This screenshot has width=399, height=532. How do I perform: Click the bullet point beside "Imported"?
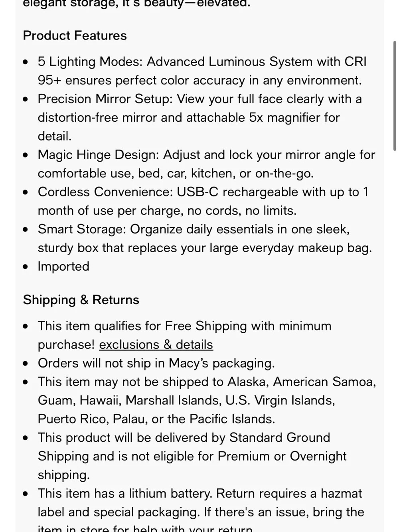[26, 267]
